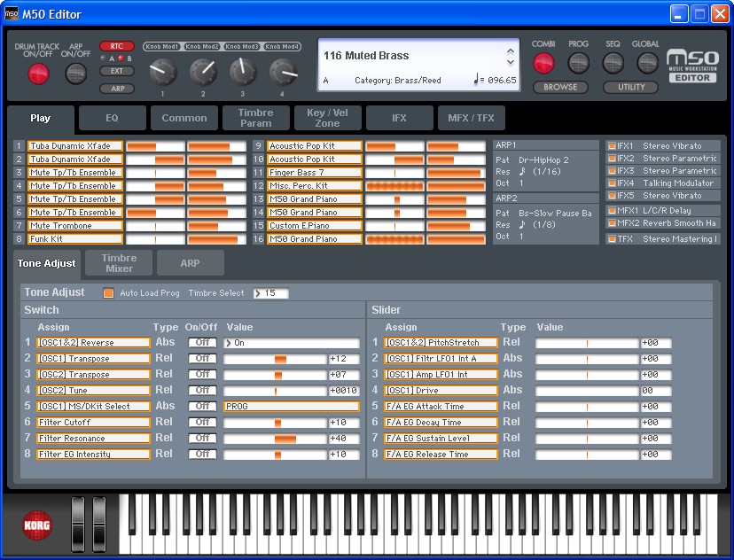Image resolution: width=734 pixels, height=560 pixels.
Task: Click the EXT button
Action: coord(116,71)
